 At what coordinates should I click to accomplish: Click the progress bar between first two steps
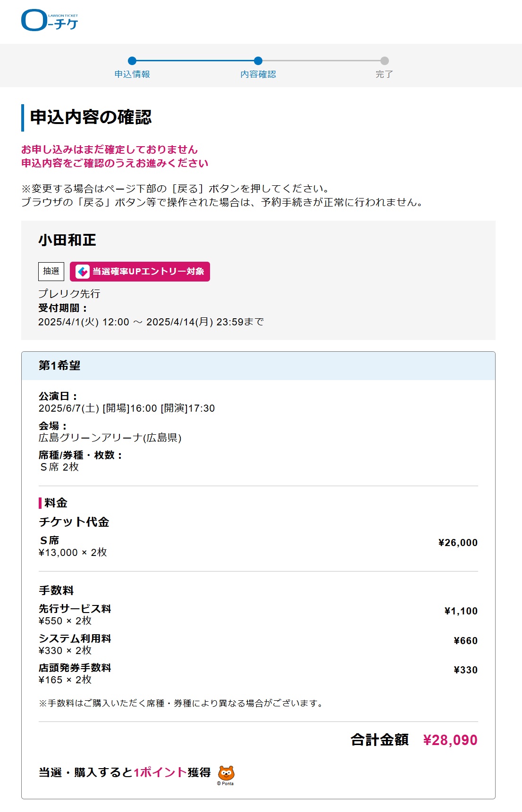(195, 61)
